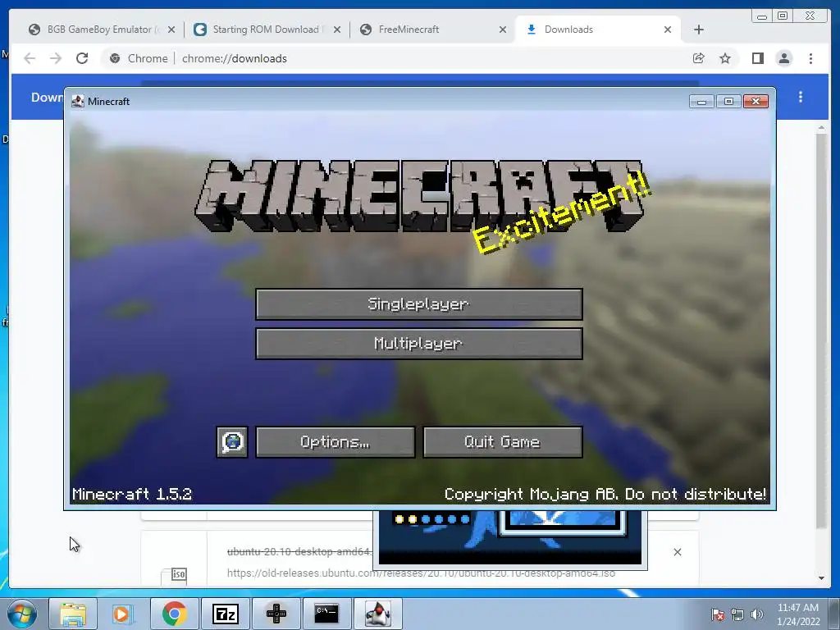Minimize the Minecraft window
The height and width of the screenshot is (630, 840).
pos(702,101)
